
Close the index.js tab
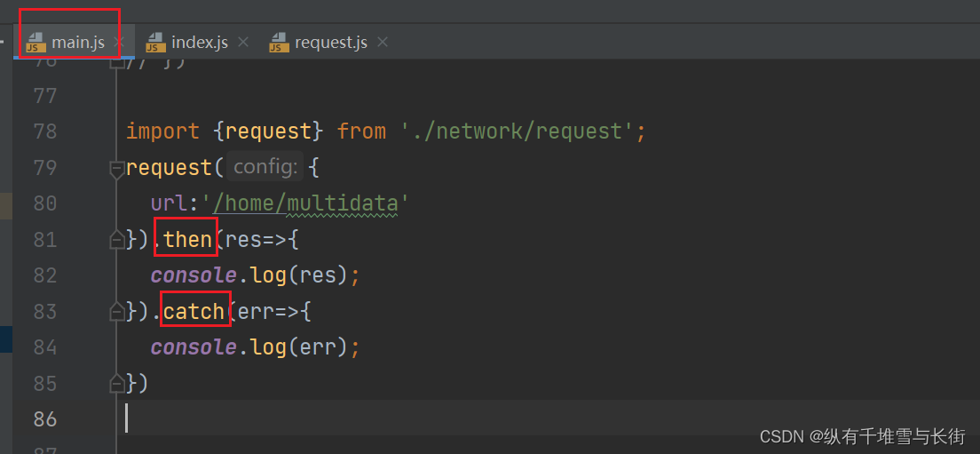(243, 43)
